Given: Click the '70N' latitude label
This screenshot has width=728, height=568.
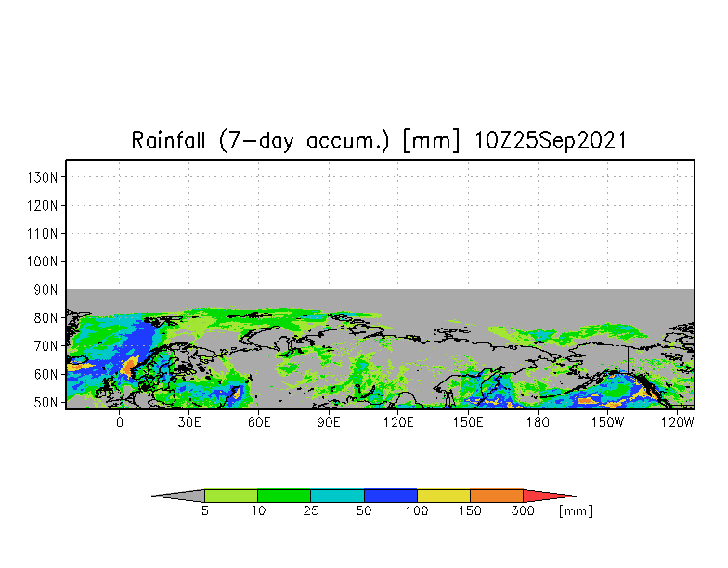Looking at the screenshot, I should click(45, 346).
